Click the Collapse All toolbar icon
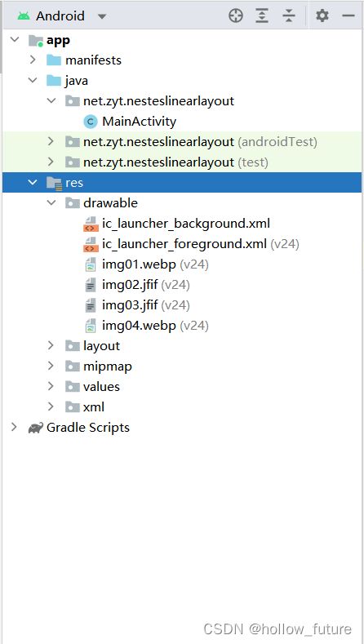 click(x=289, y=16)
